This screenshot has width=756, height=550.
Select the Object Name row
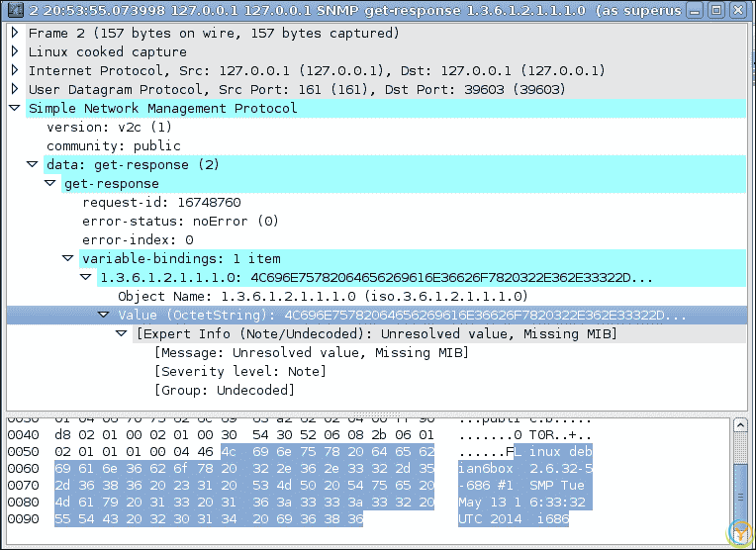pyautogui.click(x=322, y=296)
